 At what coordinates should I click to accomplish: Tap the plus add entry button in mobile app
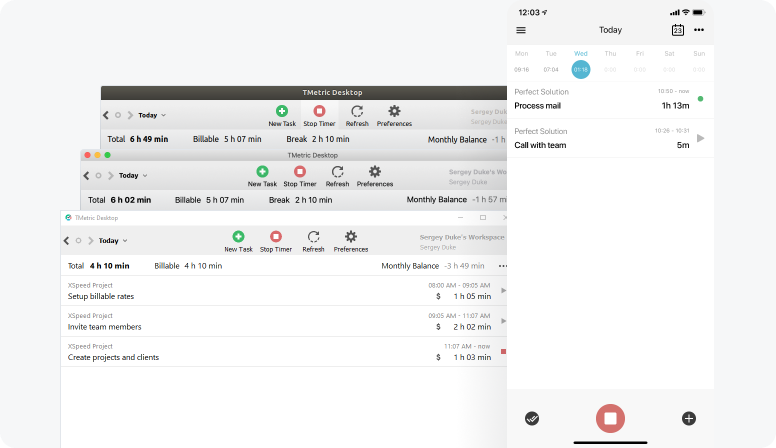688,418
